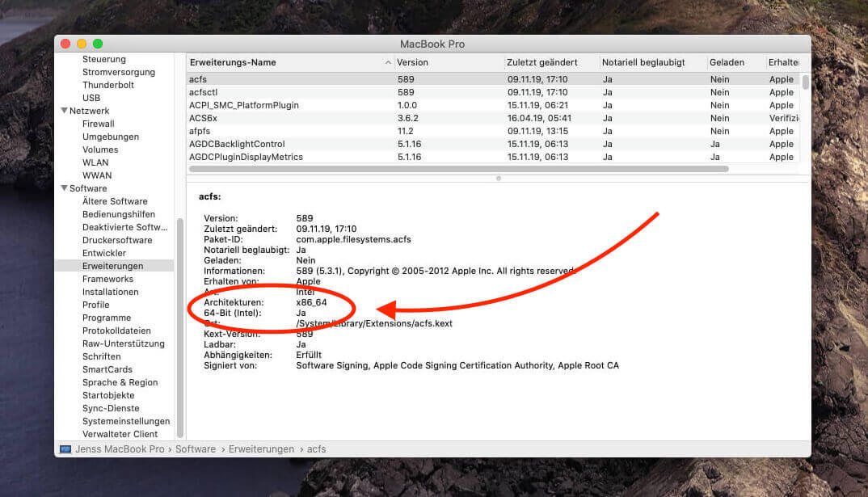This screenshot has height=497, width=868.
Task: Select USB in the sidebar
Action: click(x=91, y=98)
